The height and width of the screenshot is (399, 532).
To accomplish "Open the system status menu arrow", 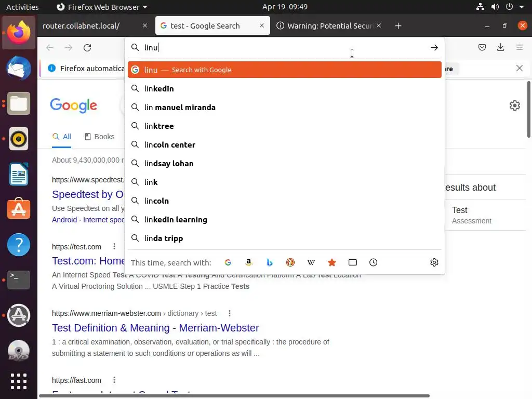I will click(522, 7).
